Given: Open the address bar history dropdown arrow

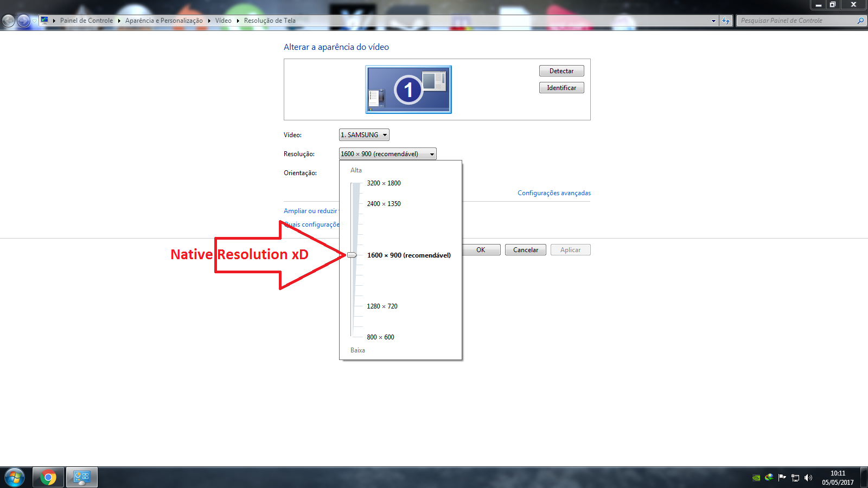Looking at the screenshot, I should (713, 21).
